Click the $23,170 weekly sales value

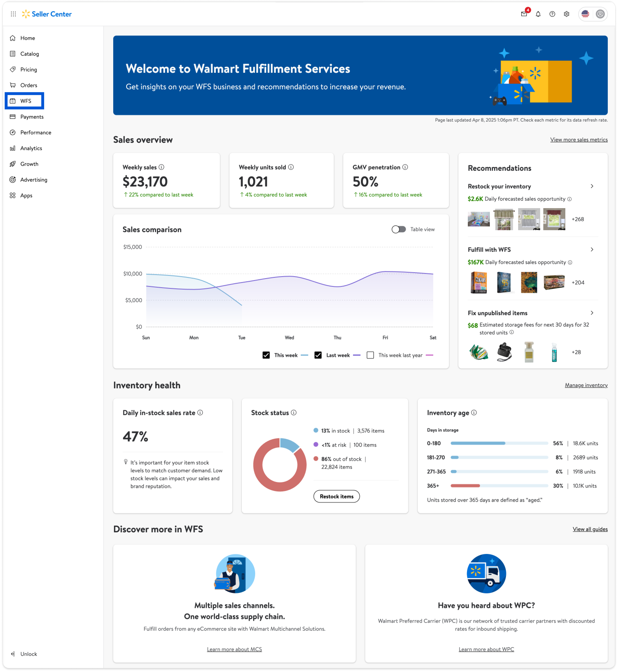(145, 182)
